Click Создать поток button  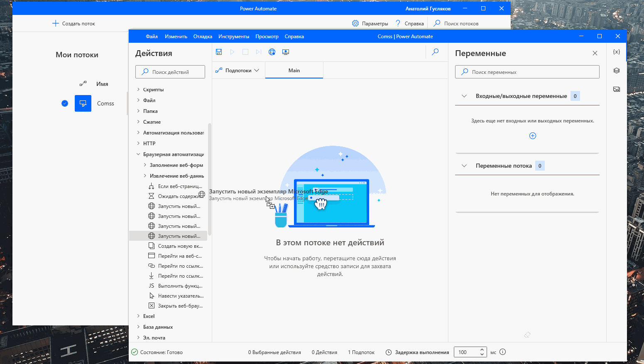pos(73,23)
